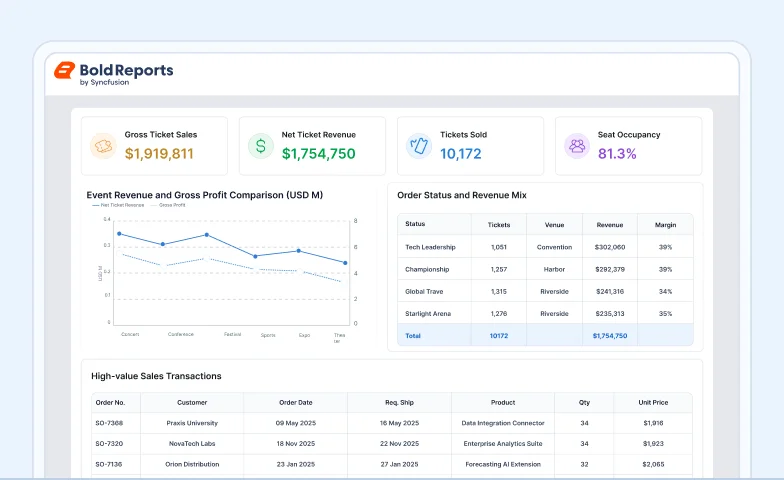Click the Net Ticket Revenue dollar icon
This screenshot has width=784, height=480.
(x=261, y=146)
